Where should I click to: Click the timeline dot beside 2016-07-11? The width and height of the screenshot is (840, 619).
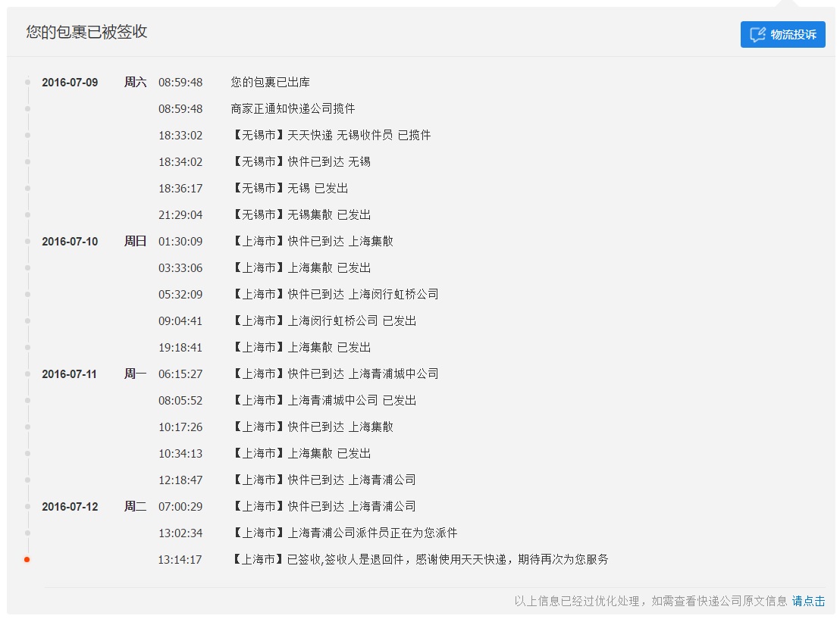27,374
